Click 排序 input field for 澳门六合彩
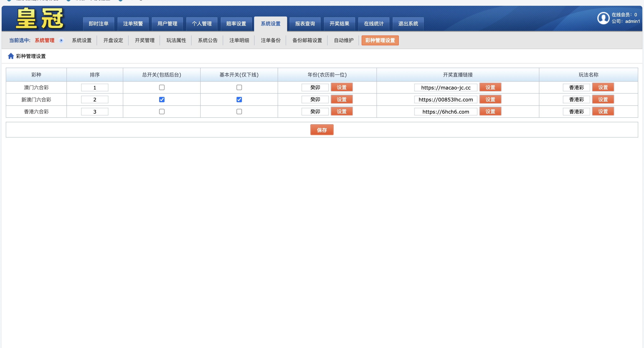This screenshot has width=644, height=348. [x=95, y=88]
